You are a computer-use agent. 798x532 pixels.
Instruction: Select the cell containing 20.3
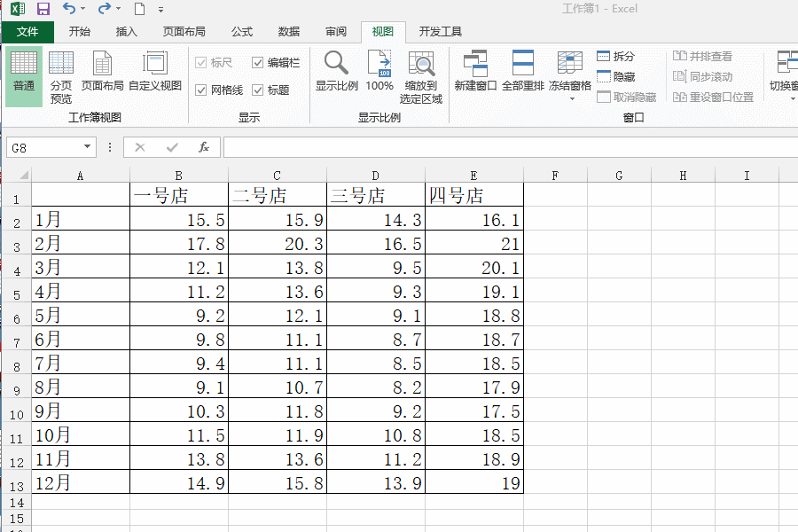point(277,242)
